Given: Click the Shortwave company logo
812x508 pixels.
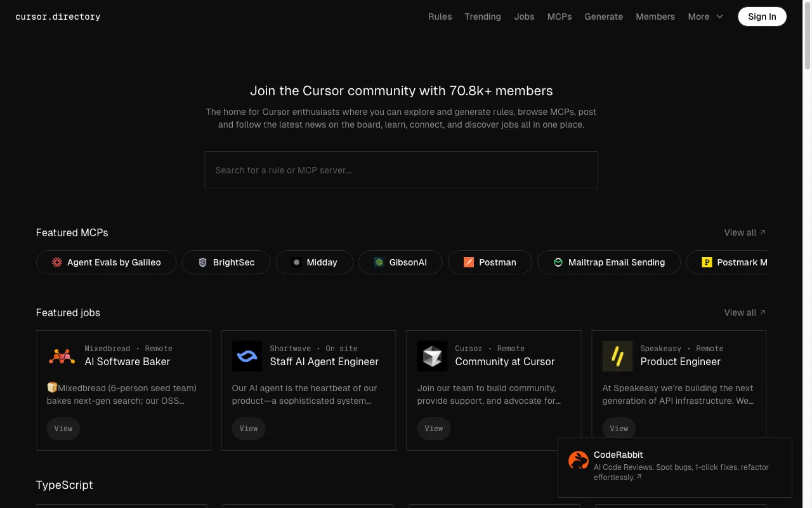Looking at the screenshot, I should click(x=247, y=356).
